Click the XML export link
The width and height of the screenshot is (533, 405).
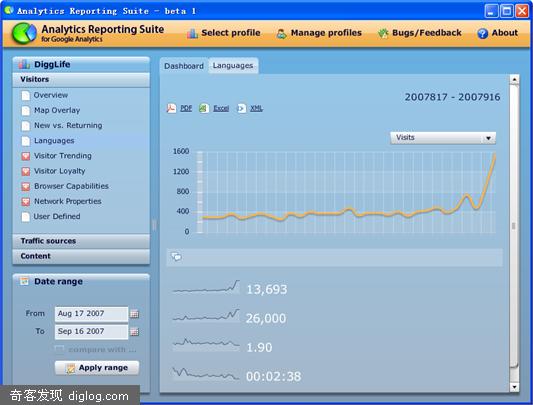pos(256,108)
